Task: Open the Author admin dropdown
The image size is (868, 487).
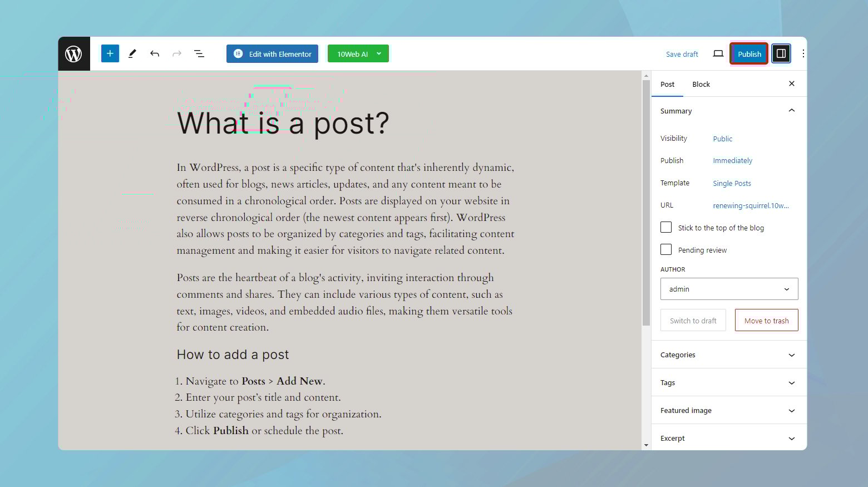Action: click(x=729, y=289)
